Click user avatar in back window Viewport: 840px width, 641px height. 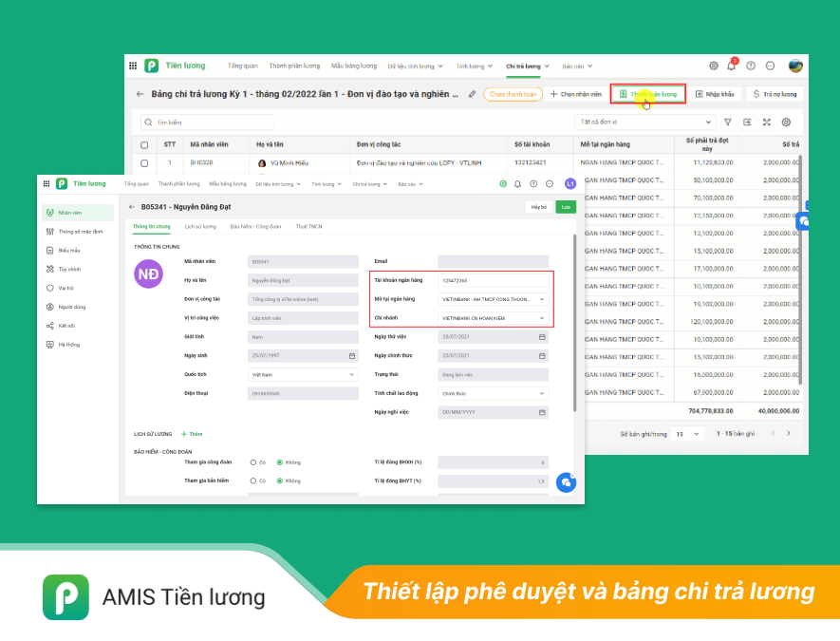795,66
